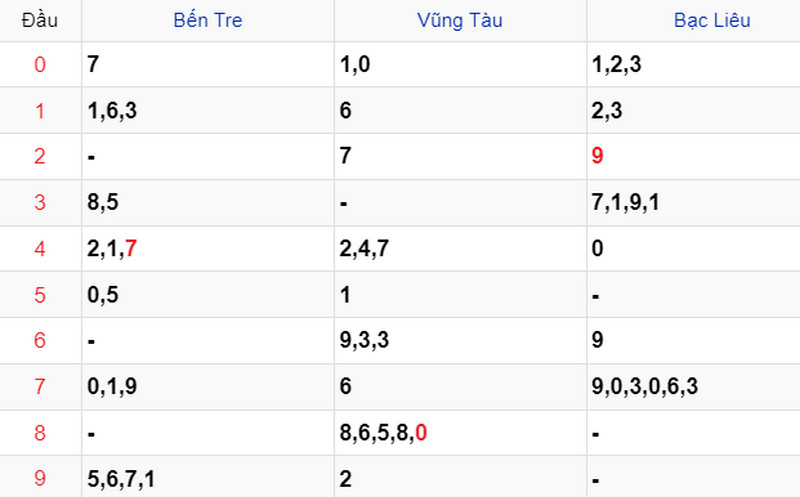The height and width of the screenshot is (497, 800).
Task: Click the Bến Tre cell reading 5,6,7,1
Action: coord(121,478)
